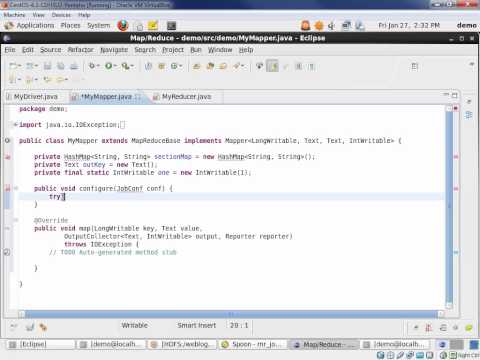The width and height of the screenshot is (480, 360).
Task: Click error marker beside HashMap line
Action: (x=8, y=157)
